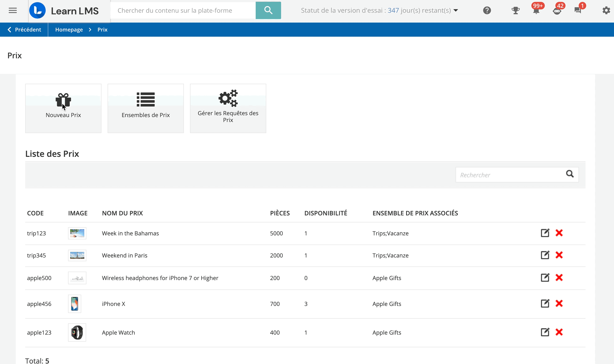Image resolution: width=614 pixels, height=364 pixels.
Task: Focus the global content search field
Action: tap(183, 10)
